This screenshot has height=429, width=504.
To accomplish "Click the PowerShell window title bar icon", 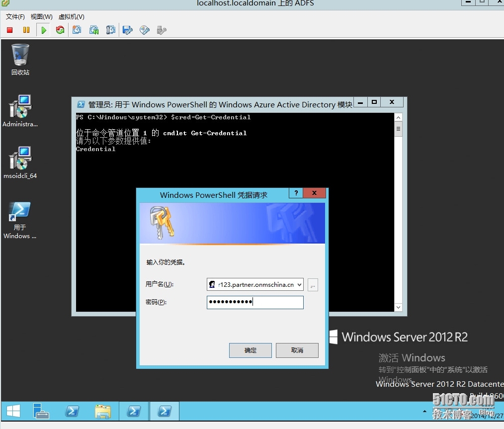I will 81,104.
